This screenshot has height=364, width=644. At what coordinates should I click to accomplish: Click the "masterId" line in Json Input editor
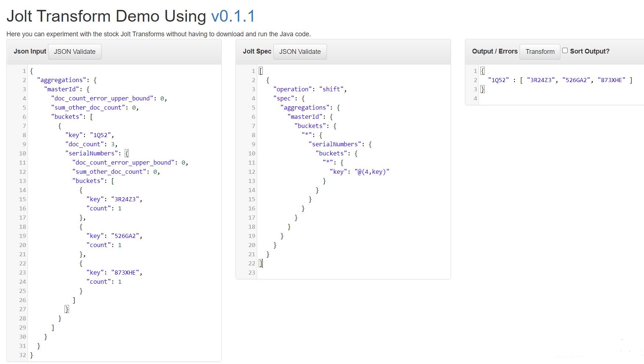67,89
